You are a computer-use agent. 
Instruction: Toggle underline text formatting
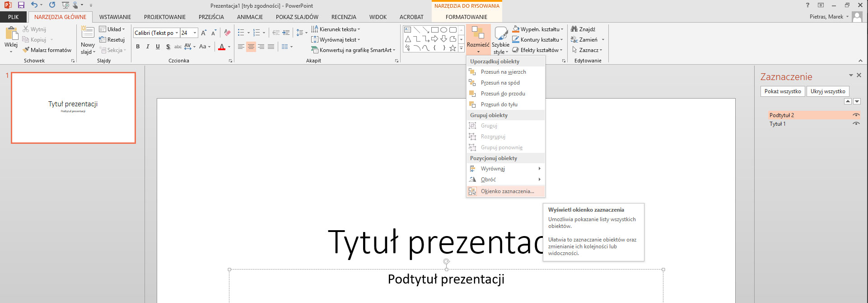click(x=158, y=47)
